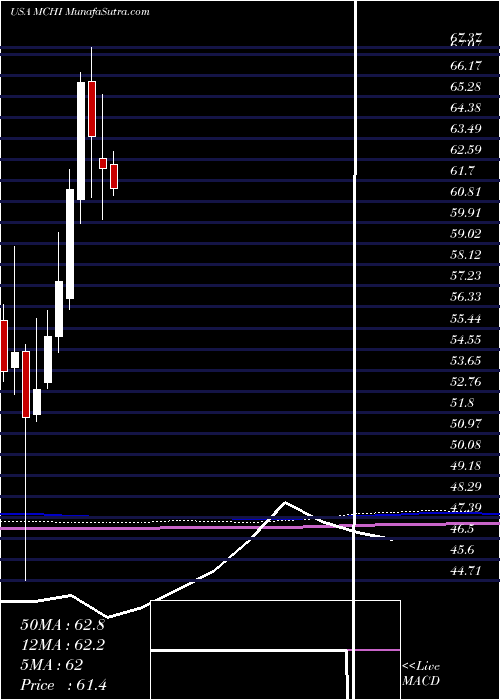This screenshot has width=500, height=700.
Task: Click the 57.23 price axis label
Action: [466, 276]
